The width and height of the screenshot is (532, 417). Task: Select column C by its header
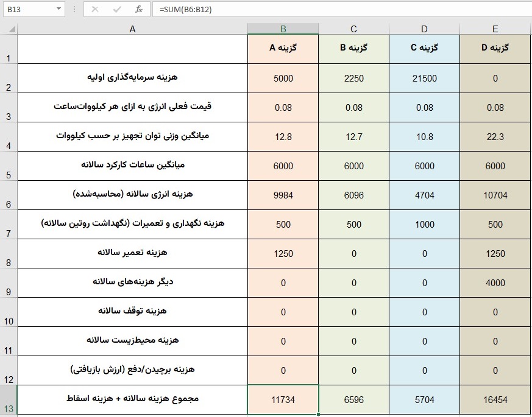click(353, 28)
